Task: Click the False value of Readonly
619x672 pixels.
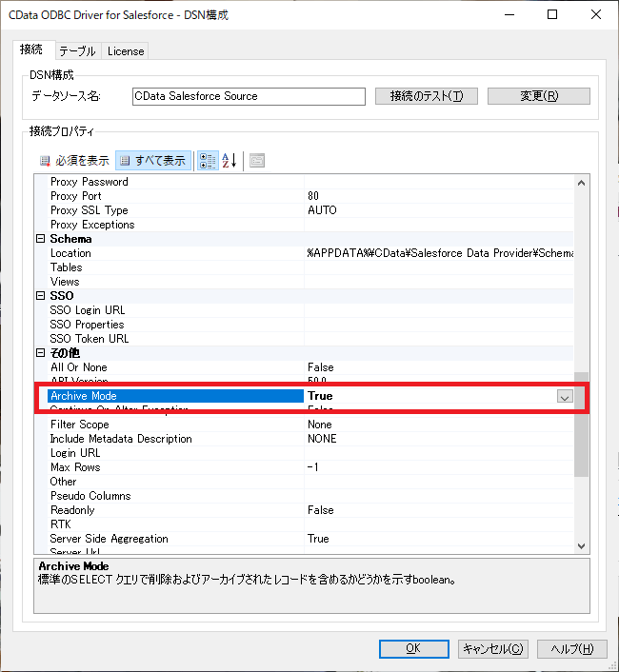Action: pos(321,510)
